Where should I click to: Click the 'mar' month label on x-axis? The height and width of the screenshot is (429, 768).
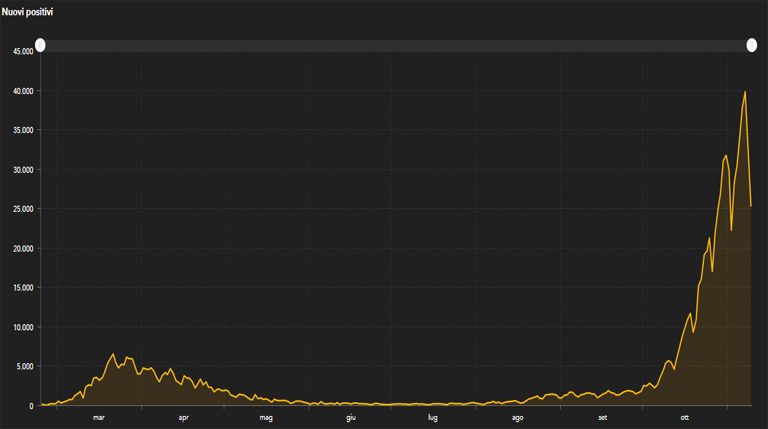pos(98,418)
